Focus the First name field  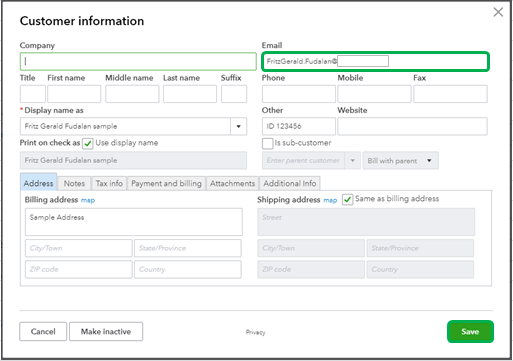pos(74,94)
